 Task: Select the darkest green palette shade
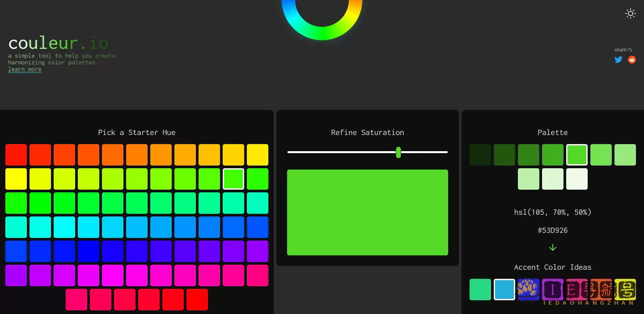(480, 155)
